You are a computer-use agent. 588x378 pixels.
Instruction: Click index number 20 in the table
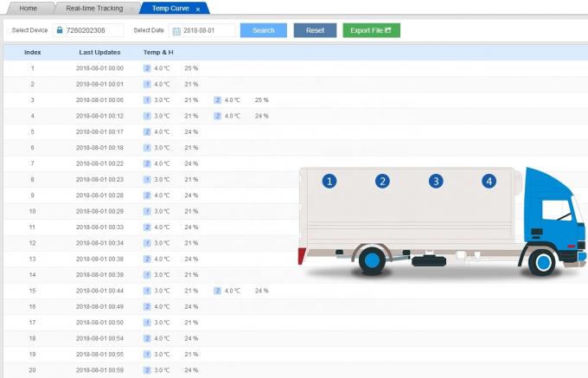pos(33,369)
